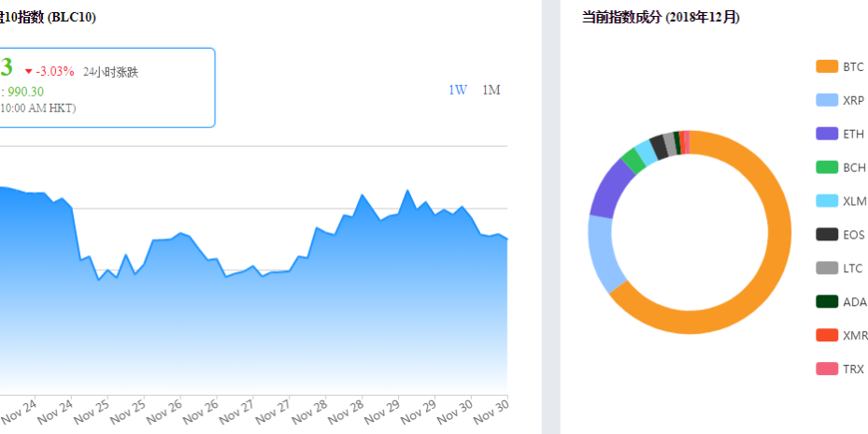This screenshot has height=434, width=868.
Task: Click the red XMR legend swatch
Action: point(827,336)
